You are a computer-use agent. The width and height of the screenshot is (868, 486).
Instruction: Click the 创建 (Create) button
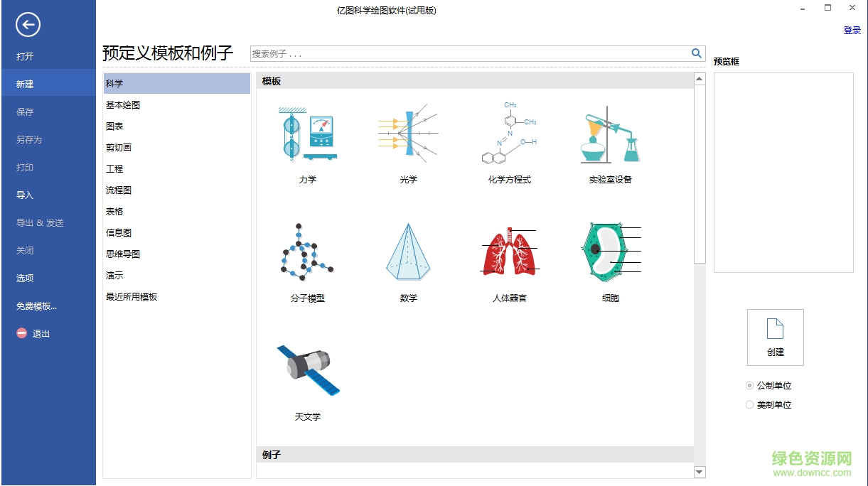(775, 337)
